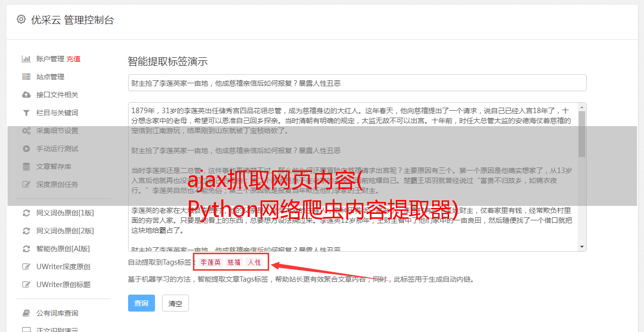This screenshot has width=644, height=332.
Task: Open 智能伪原创[AI版] menu item
Action: tap(63, 249)
